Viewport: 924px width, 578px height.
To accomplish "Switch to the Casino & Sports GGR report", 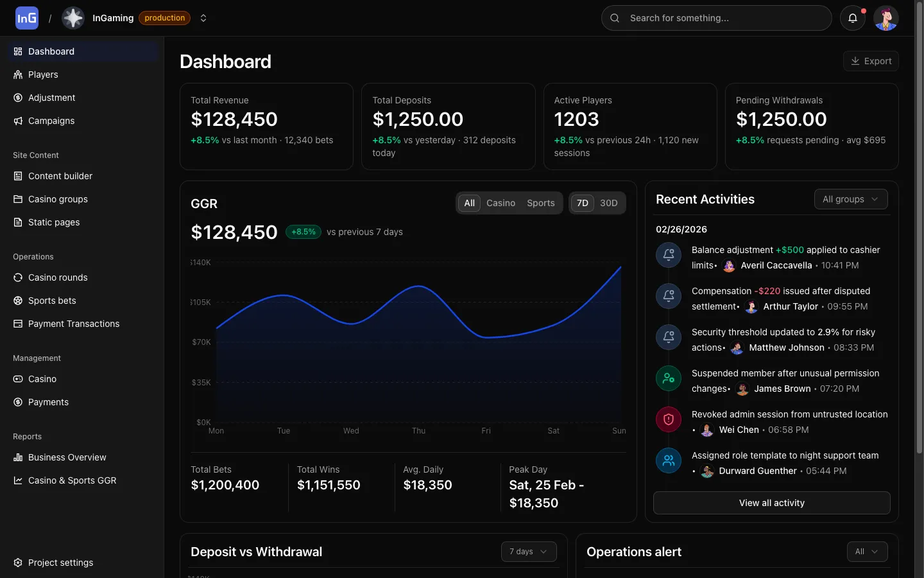I will coord(72,480).
